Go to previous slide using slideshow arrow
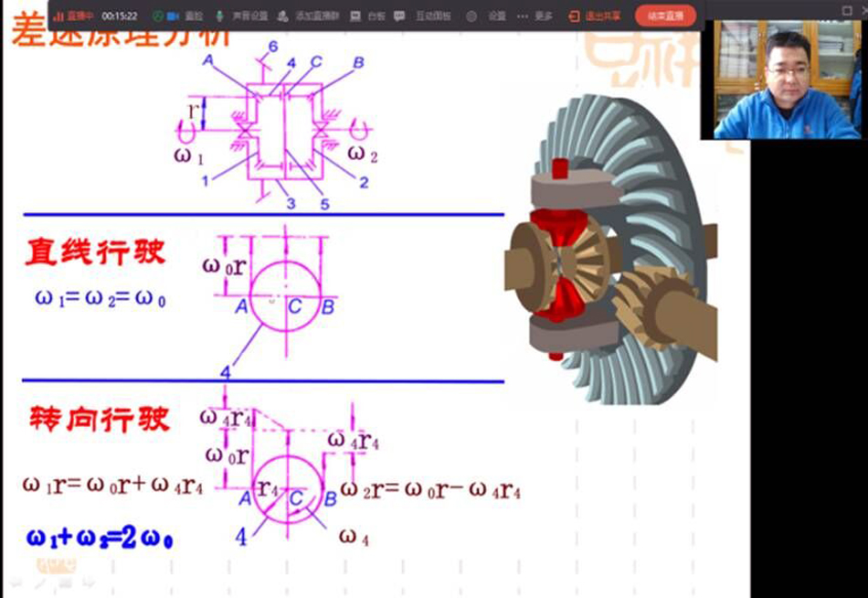 coord(16,582)
